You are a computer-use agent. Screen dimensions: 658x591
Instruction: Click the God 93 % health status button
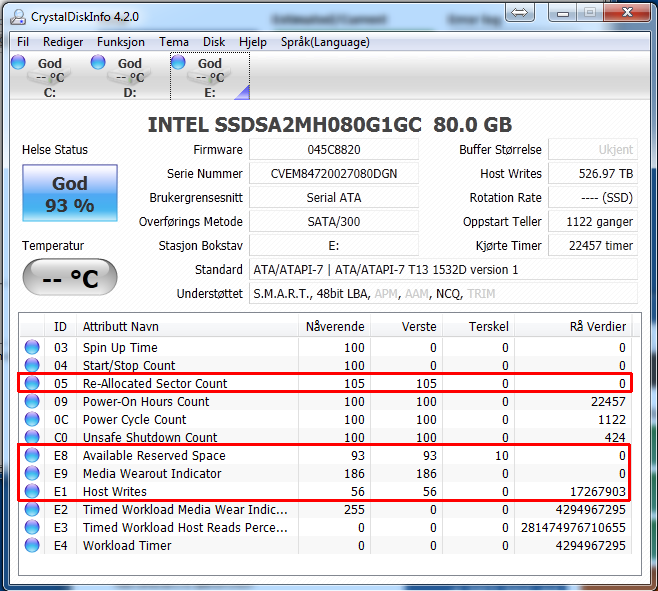[70, 194]
